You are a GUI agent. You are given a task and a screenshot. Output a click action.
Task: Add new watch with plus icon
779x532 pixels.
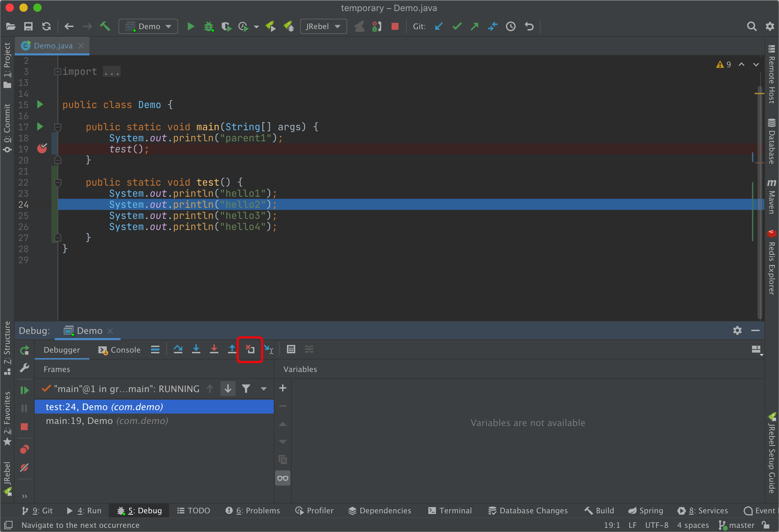pos(283,388)
